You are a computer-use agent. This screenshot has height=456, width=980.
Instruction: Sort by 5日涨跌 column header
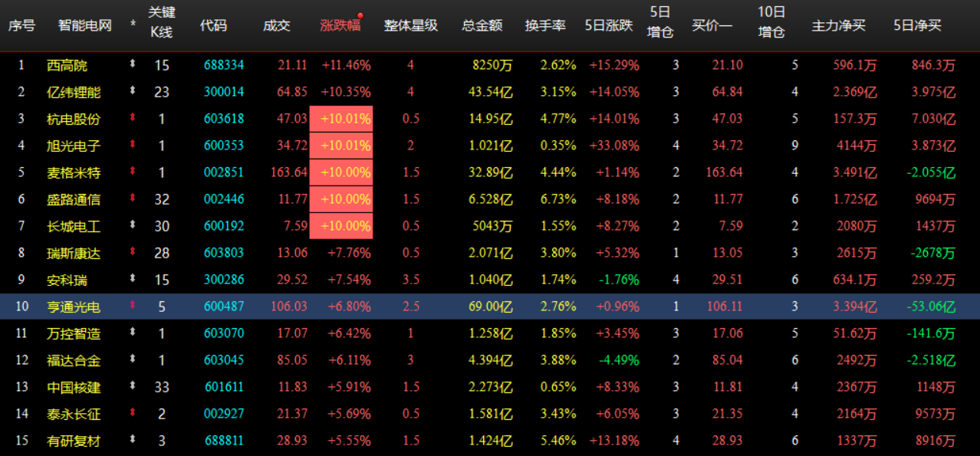[x=609, y=25]
